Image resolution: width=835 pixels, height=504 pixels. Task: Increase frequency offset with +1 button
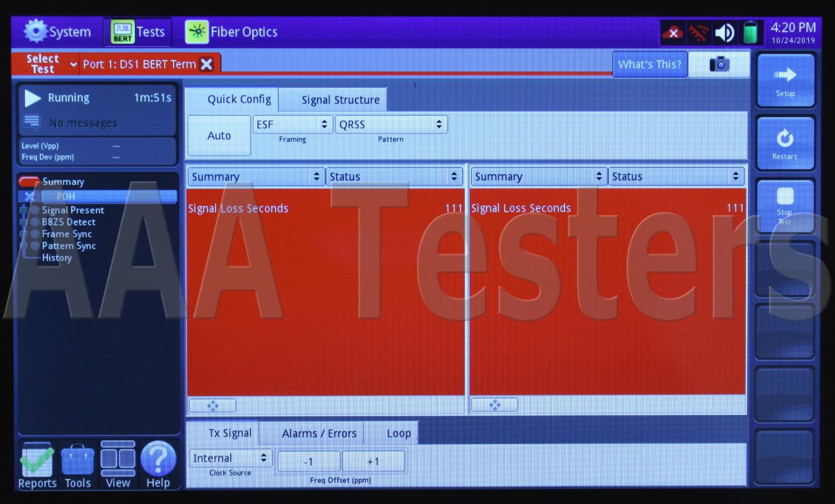[x=373, y=462]
